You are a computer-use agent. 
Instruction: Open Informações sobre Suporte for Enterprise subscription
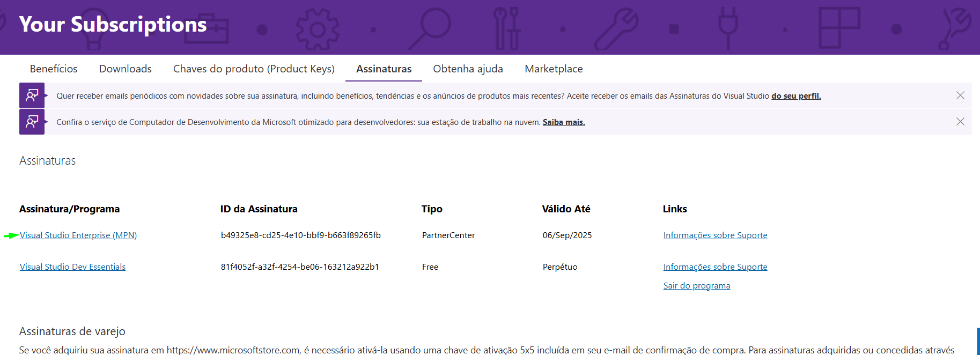point(715,235)
